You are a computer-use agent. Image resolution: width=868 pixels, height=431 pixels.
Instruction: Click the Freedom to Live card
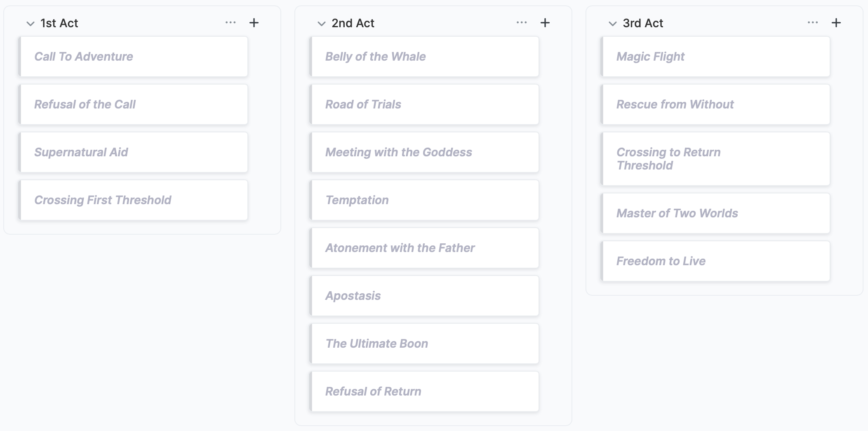pyautogui.click(x=716, y=261)
